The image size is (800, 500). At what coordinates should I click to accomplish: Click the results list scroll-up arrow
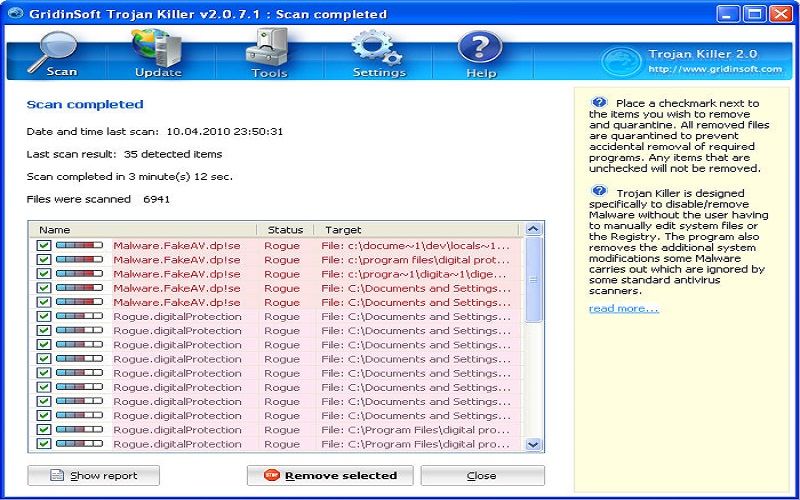pos(533,229)
